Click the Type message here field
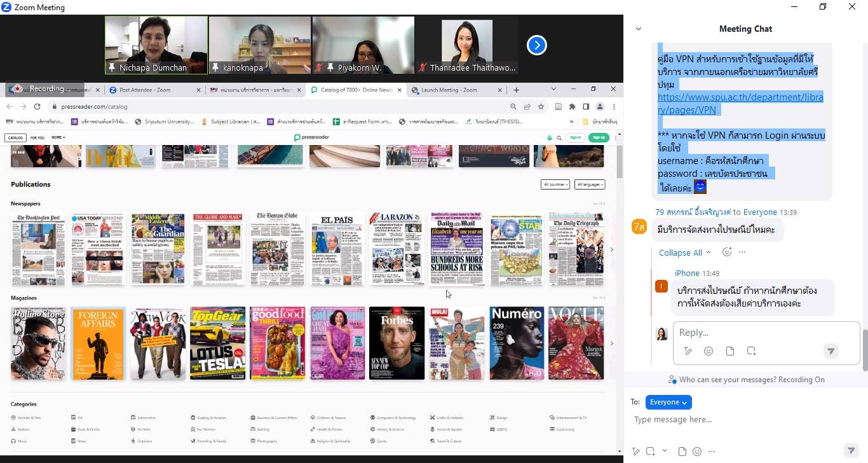Screen dimensions: 868x463 tap(737, 420)
